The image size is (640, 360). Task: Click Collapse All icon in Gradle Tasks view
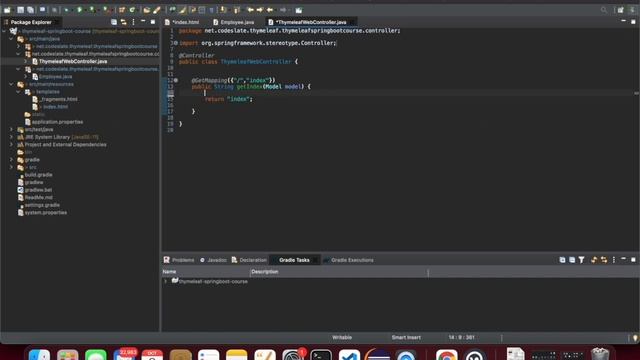point(572,260)
